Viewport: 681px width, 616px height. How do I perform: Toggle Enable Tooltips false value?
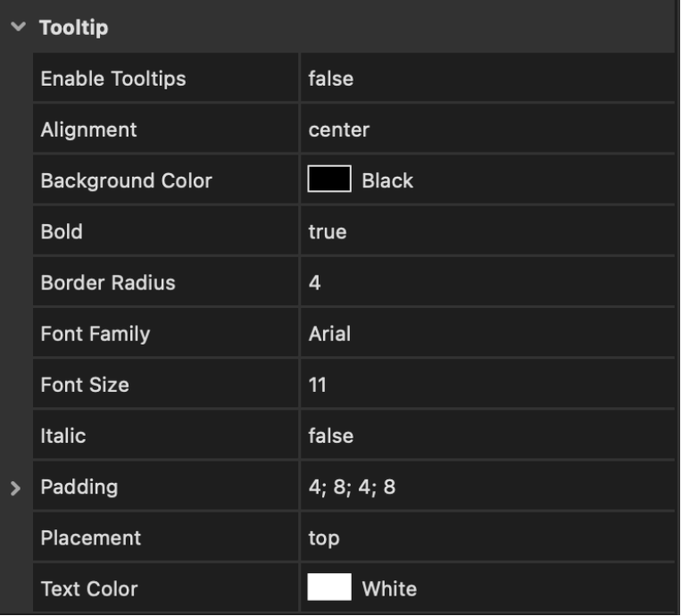(x=331, y=79)
